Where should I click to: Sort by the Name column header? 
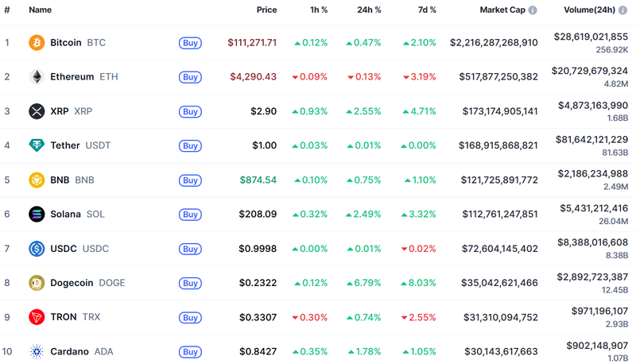tap(40, 10)
